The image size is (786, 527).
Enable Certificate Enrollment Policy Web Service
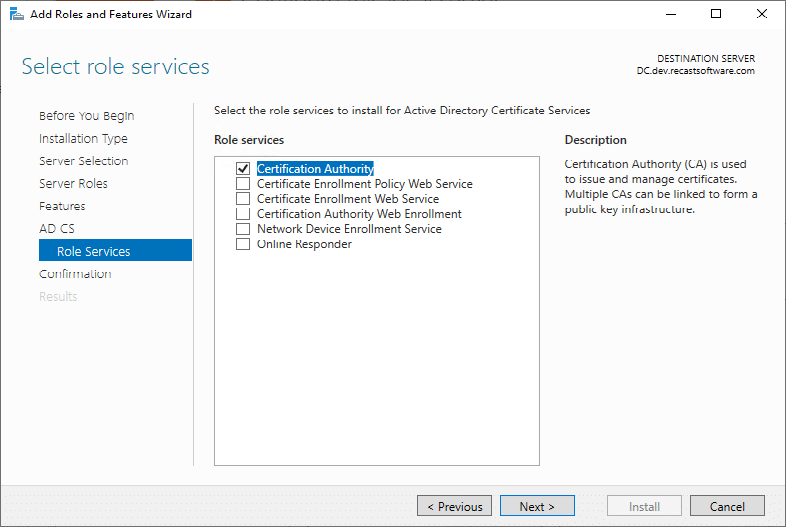(x=243, y=184)
